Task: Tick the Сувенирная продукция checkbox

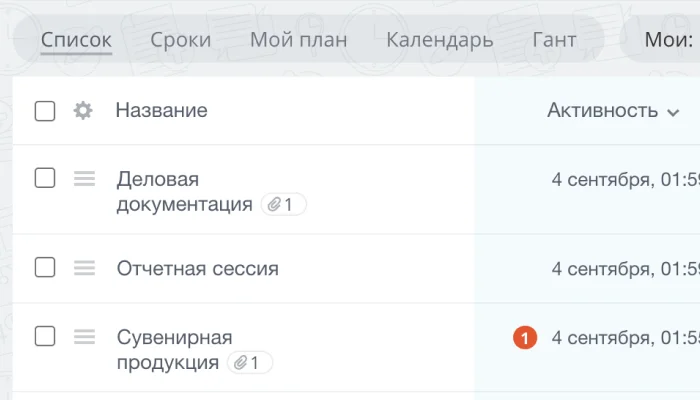Action: click(x=45, y=337)
